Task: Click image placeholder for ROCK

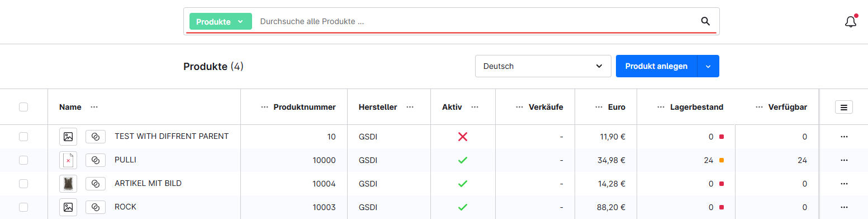Action: [x=68, y=207]
